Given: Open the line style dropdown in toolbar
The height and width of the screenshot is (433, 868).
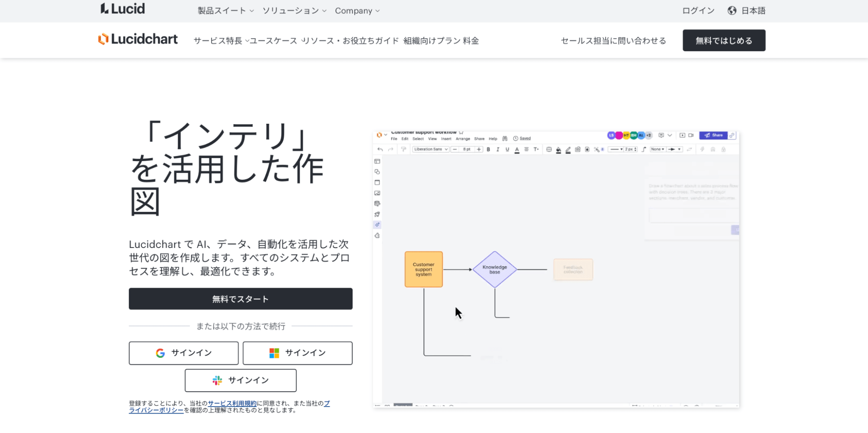Looking at the screenshot, I should (x=616, y=149).
